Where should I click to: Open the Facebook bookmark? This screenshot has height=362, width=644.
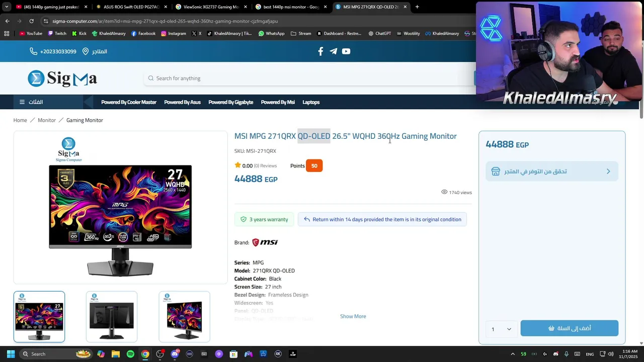point(143,34)
